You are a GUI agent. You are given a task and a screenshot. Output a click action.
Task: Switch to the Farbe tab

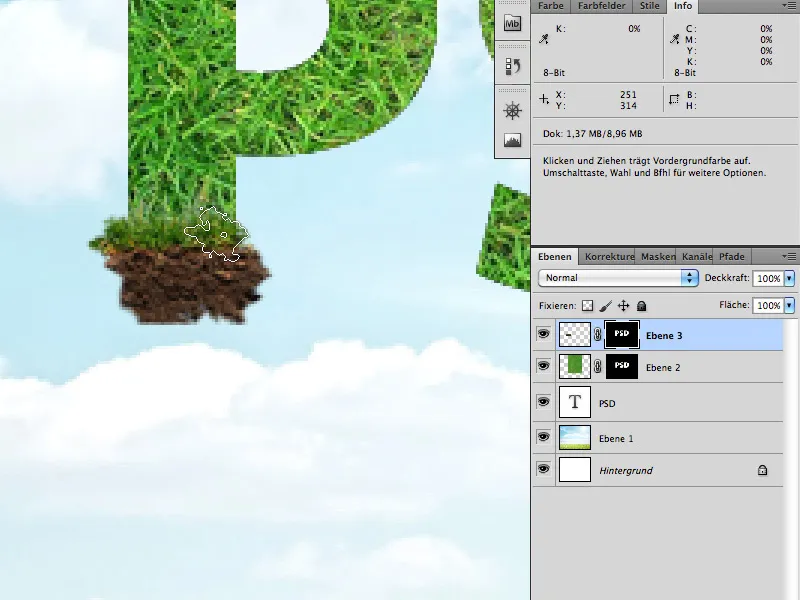coord(551,6)
